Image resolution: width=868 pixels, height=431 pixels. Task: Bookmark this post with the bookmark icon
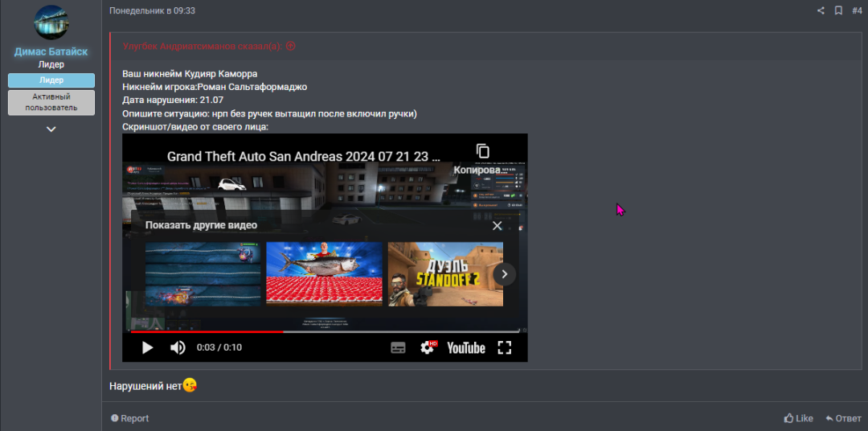pyautogui.click(x=838, y=10)
